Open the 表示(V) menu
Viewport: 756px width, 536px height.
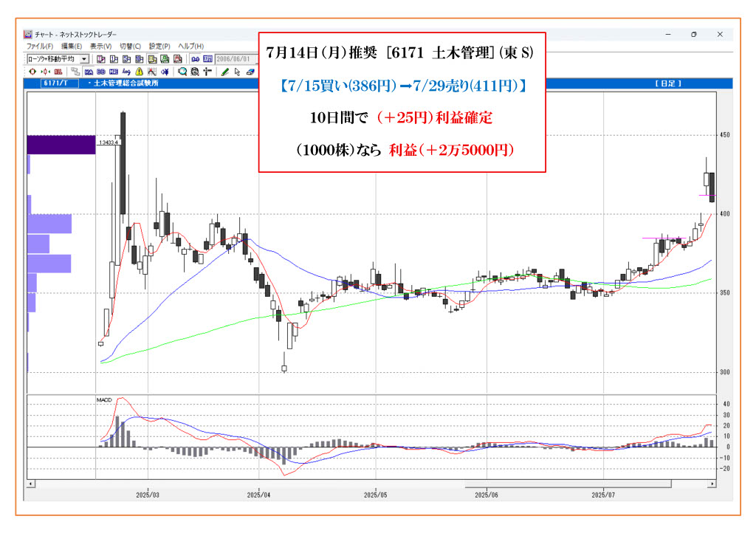tap(100, 46)
